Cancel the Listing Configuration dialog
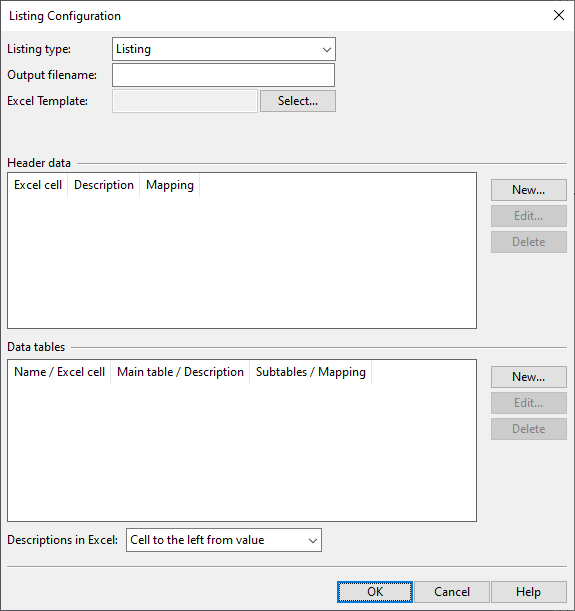The height and width of the screenshot is (611, 575). (x=452, y=592)
